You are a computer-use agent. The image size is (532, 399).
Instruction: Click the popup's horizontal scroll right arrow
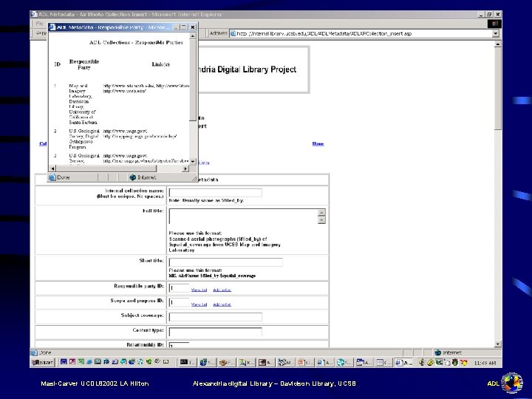(x=185, y=168)
